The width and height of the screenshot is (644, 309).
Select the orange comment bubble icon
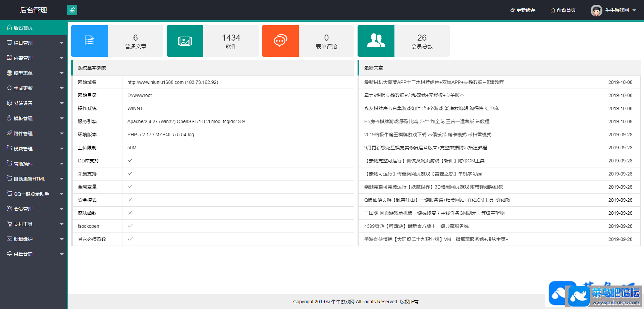tap(280, 41)
